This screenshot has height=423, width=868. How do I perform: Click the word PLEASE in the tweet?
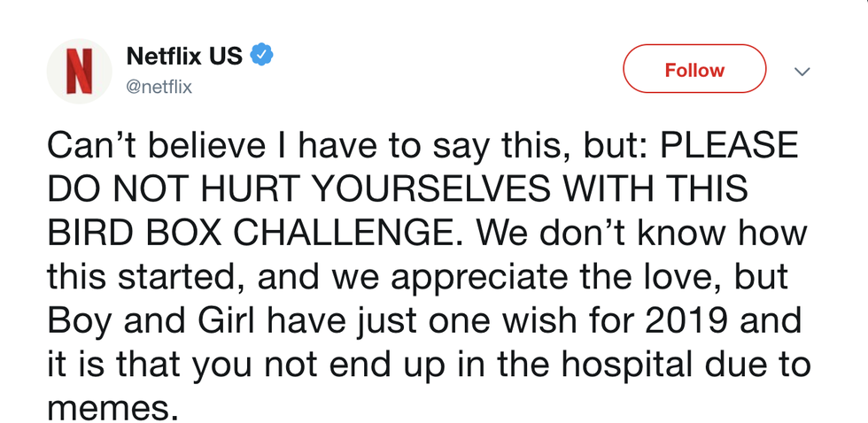[x=725, y=145]
